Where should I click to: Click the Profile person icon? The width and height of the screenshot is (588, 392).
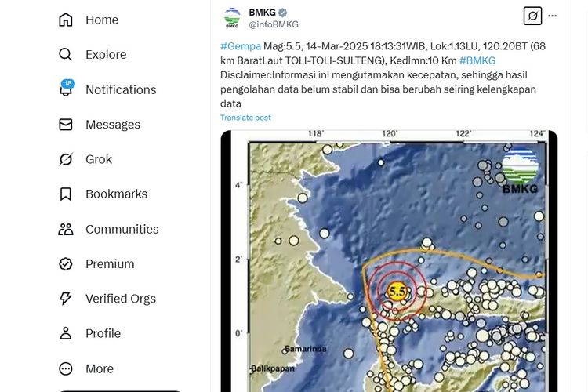[x=66, y=333]
